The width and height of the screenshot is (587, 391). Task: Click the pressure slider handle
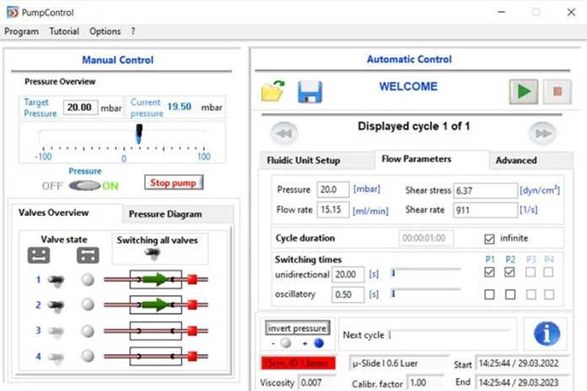(x=139, y=134)
